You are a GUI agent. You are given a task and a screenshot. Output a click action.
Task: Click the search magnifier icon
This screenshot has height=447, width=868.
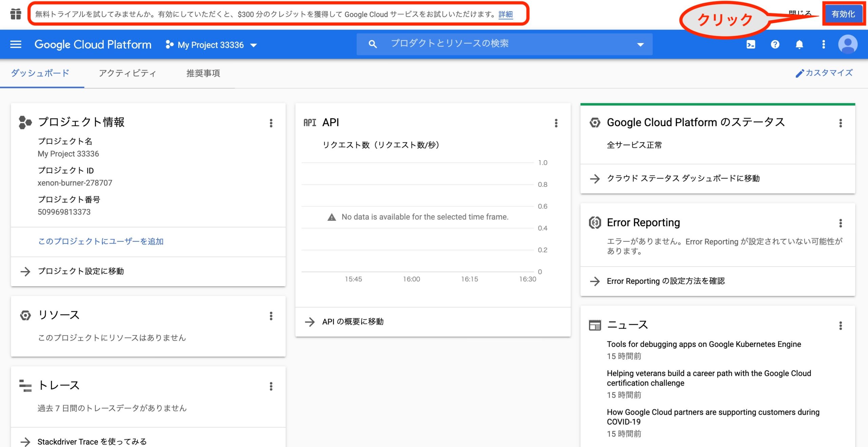[373, 44]
